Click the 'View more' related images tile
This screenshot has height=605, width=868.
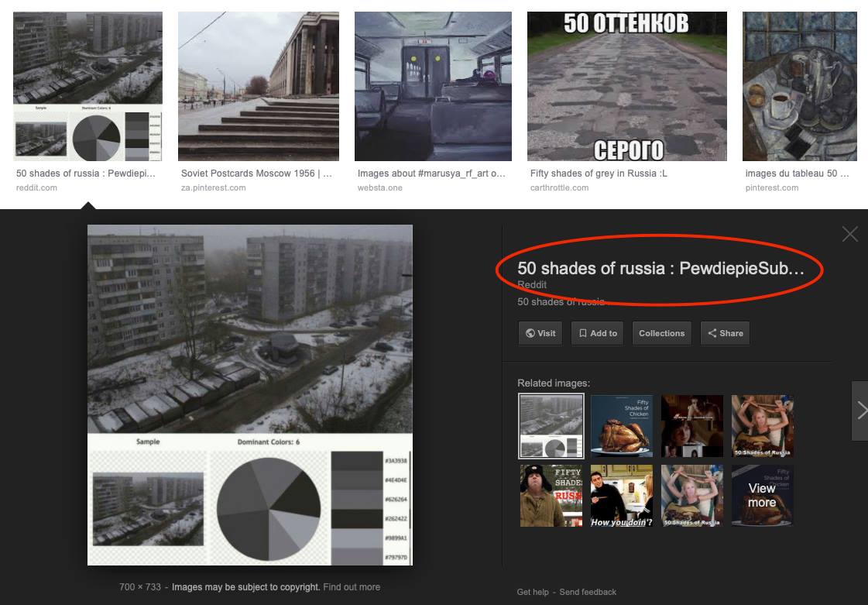coord(762,495)
